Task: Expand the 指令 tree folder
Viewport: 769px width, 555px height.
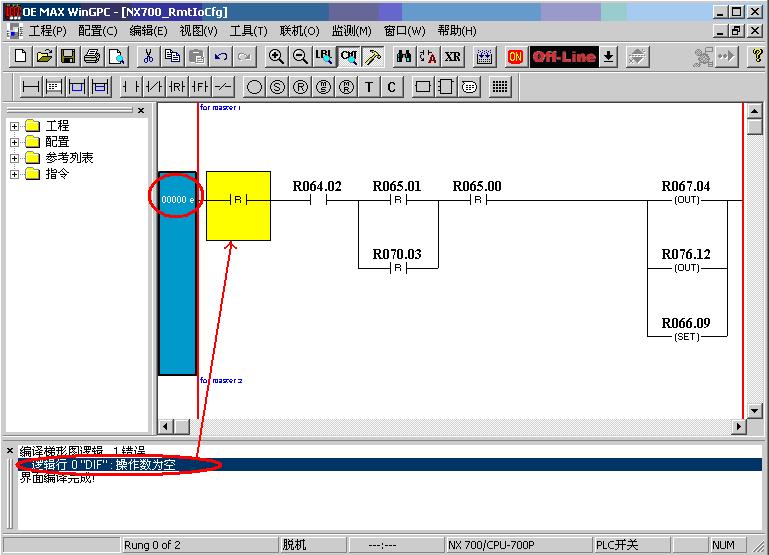Action: (x=14, y=174)
